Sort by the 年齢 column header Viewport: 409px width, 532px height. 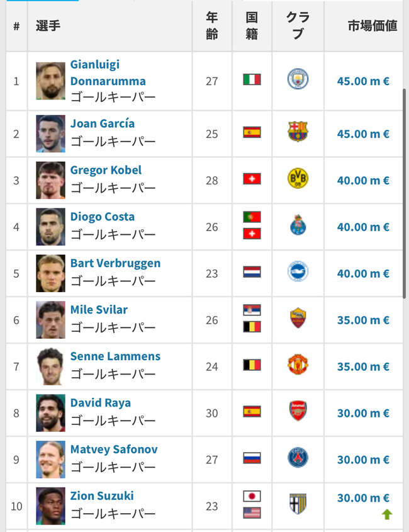(212, 26)
